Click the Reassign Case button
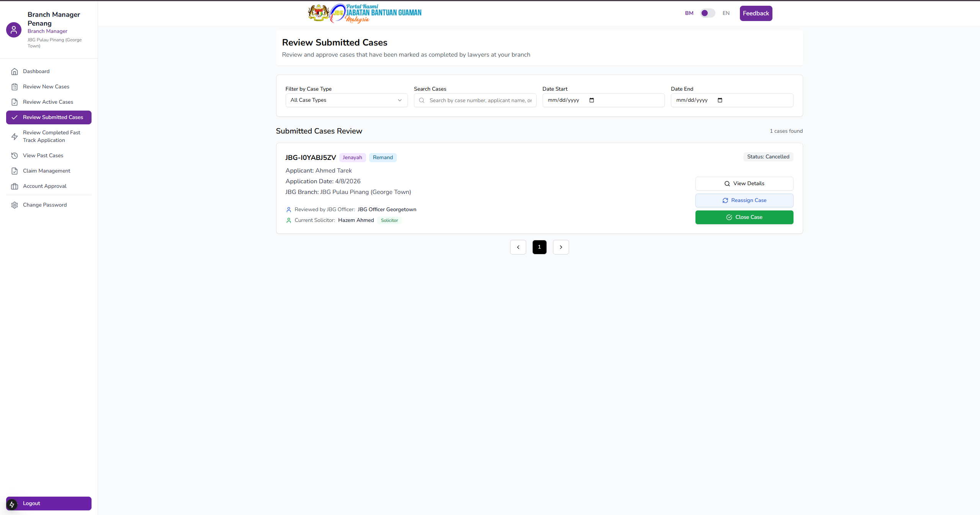The image size is (980, 515). click(744, 200)
